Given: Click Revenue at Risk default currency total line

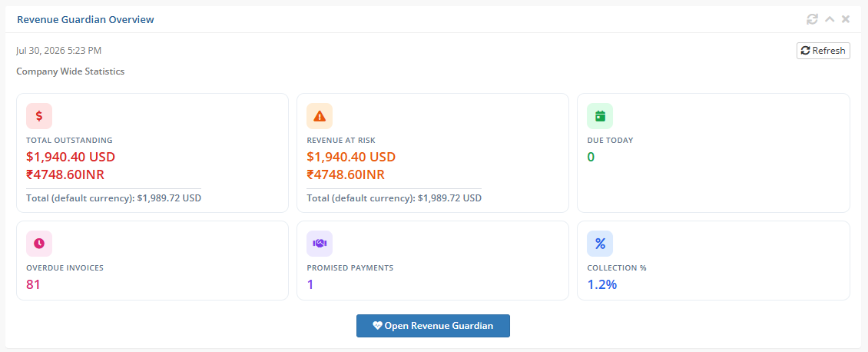Looking at the screenshot, I should (x=394, y=198).
